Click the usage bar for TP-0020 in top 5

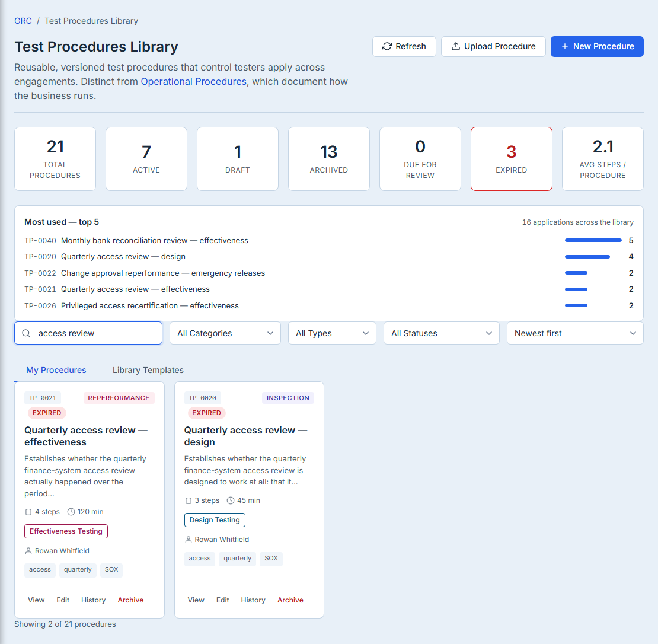pyautogui.click(x=587, y=257)
